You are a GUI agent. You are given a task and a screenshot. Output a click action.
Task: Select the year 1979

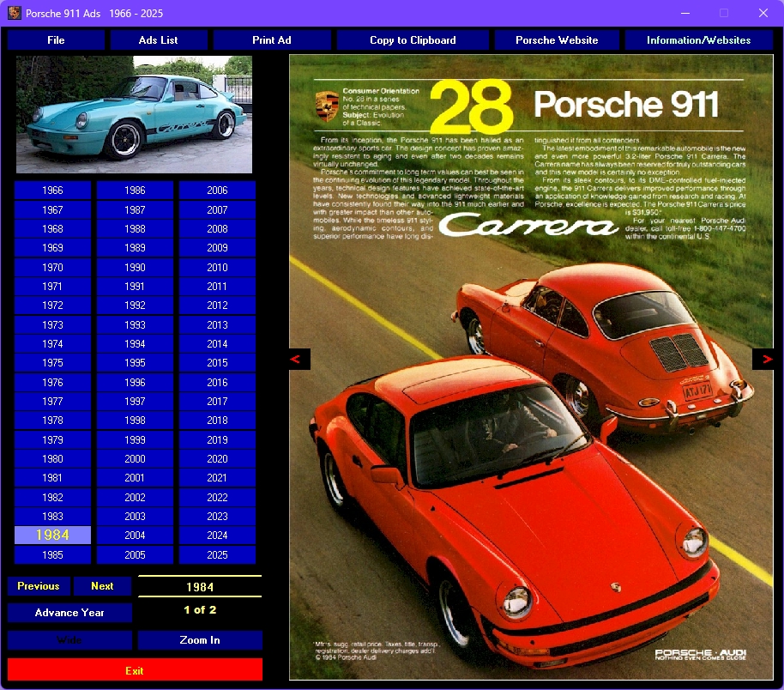coord(52,439)
